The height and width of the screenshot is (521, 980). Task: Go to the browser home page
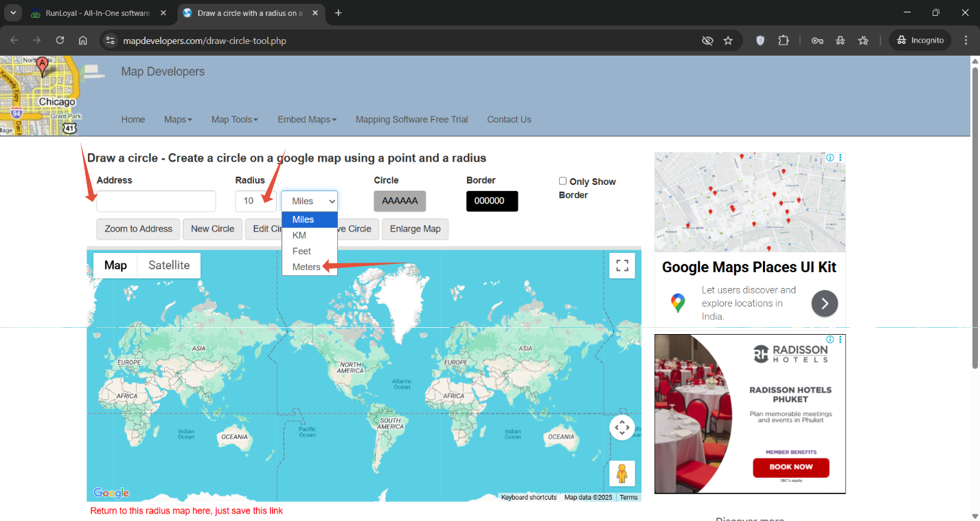pos(82,41)
